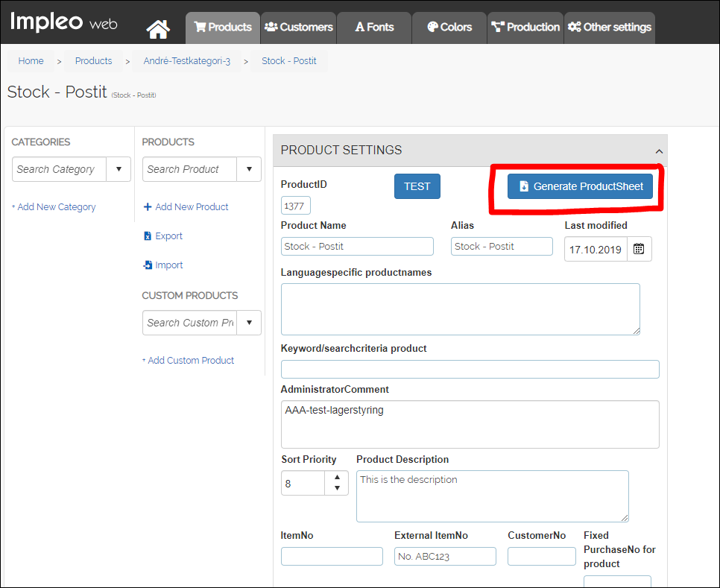The image size is (720, 588).
Task: Go to the Colors tab
Action: (x=449, y=28)
